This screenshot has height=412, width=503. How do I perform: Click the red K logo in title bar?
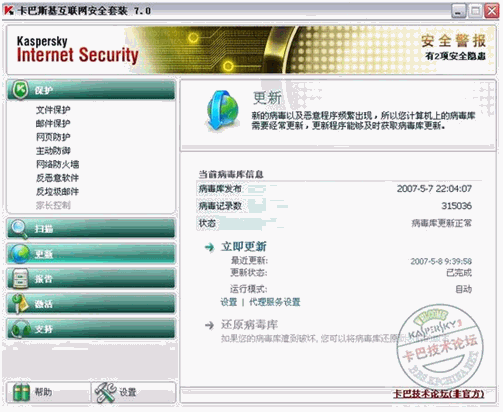(9, 10)
